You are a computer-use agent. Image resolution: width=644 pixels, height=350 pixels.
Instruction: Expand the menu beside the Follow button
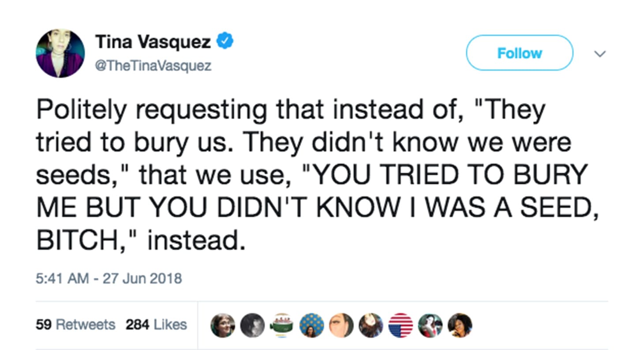pos(600,54)
